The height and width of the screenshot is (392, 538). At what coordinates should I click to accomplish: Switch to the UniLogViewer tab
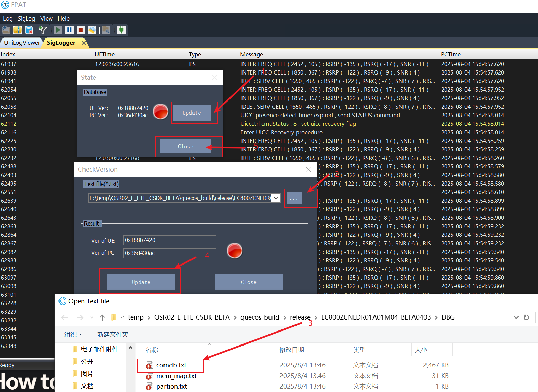pyautogui.click(x=22, y=43)
